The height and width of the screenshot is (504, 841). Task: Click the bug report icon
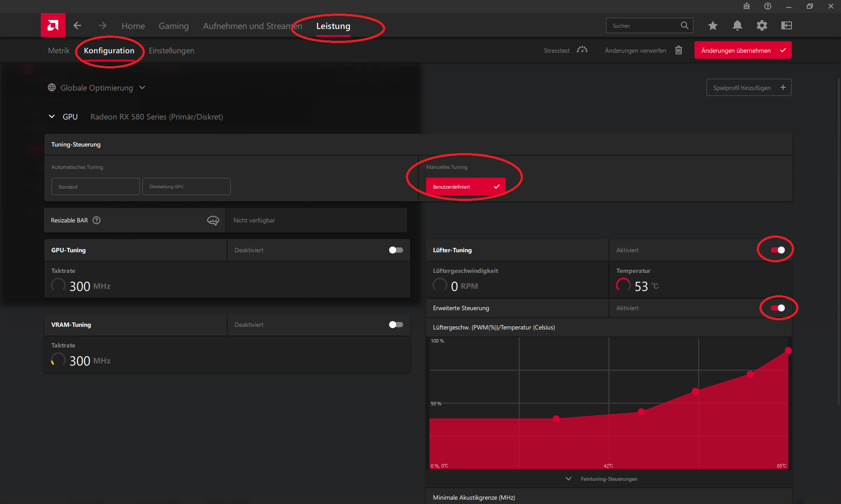[747, 6]
